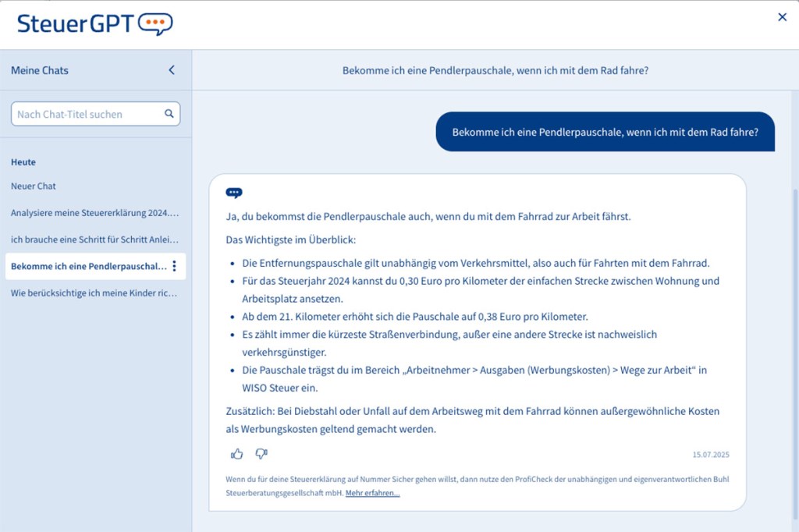Open chat 'ich brauche eine Schritt für Schritt'
The width and height of the screenshot is (799, 532).
coord(94,239)
